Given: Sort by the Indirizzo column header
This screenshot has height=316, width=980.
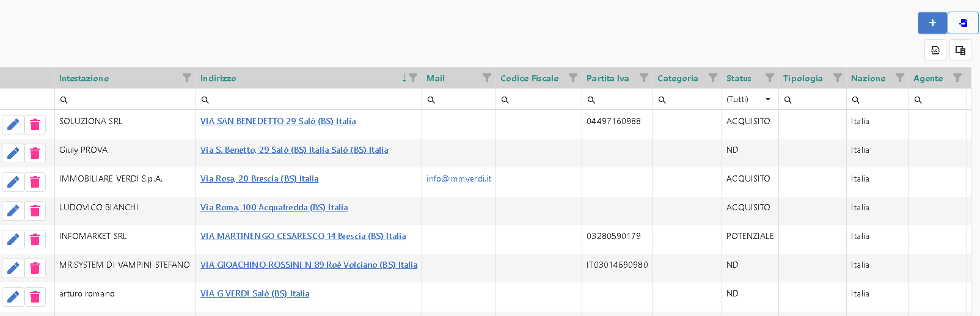Looking at the screenshot, I should 218,78.
